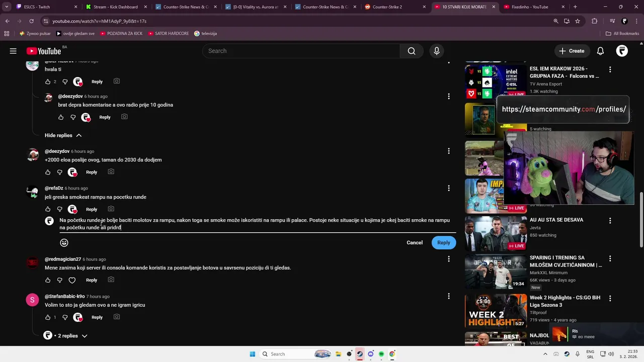Like the @refaDz comment

click(x=48, y=209)
